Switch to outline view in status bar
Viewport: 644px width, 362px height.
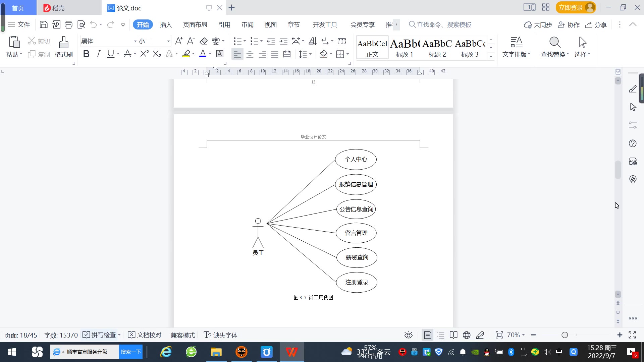coord(441,335)
